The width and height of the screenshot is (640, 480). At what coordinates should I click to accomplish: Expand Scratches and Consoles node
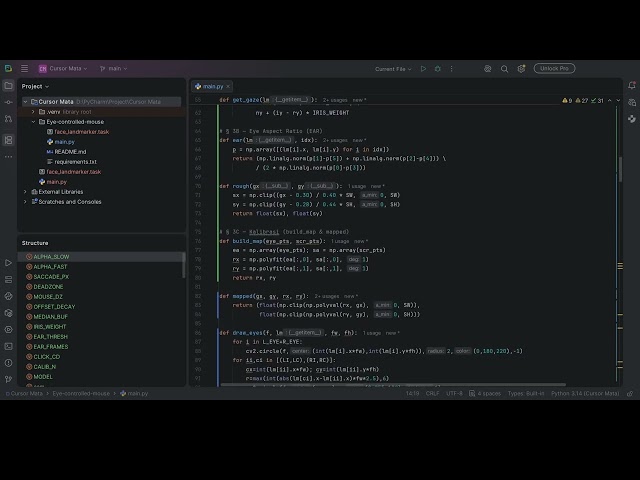point(25,202)
